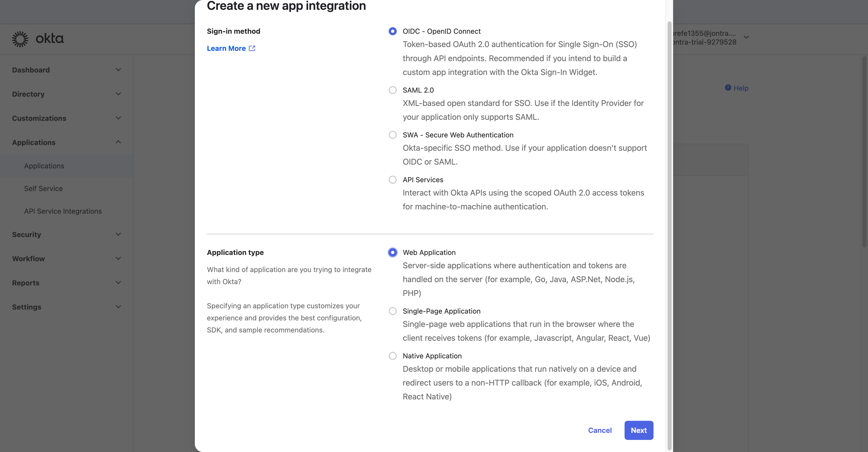The height and width of the screenshot is (452, 868).
Task: Open the account dropdown arrow
Action: 746,37
